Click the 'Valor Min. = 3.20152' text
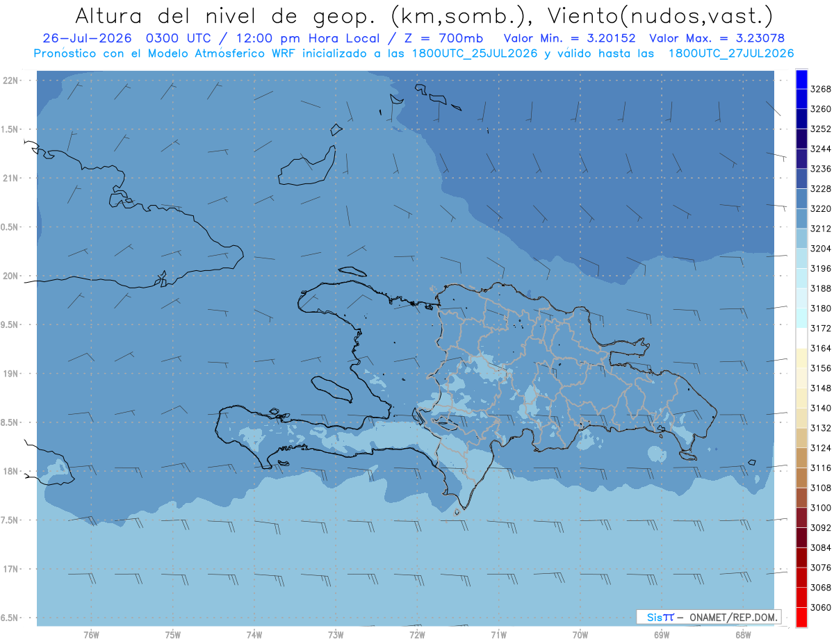 pos(570,38)
